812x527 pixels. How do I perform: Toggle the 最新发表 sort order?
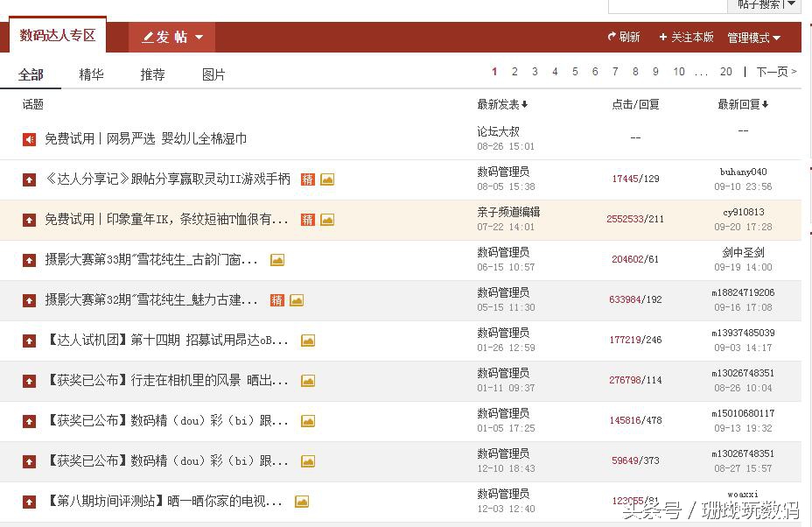(x=503, y=104)
